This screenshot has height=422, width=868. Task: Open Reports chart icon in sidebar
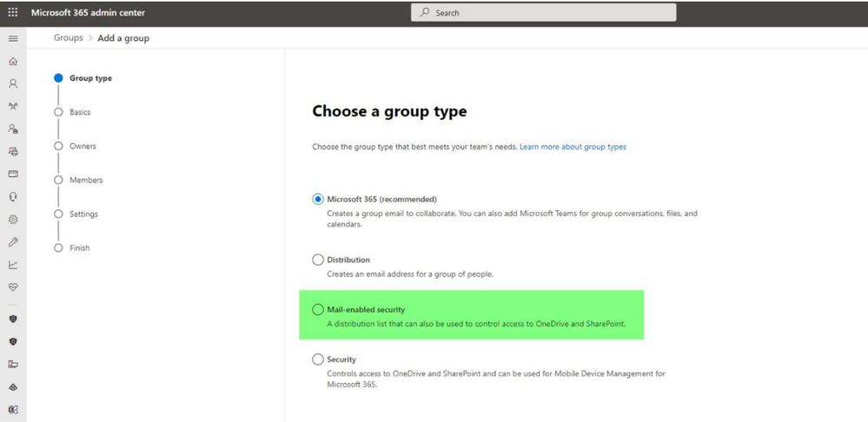pyautogui.click(x=13, y=265)
